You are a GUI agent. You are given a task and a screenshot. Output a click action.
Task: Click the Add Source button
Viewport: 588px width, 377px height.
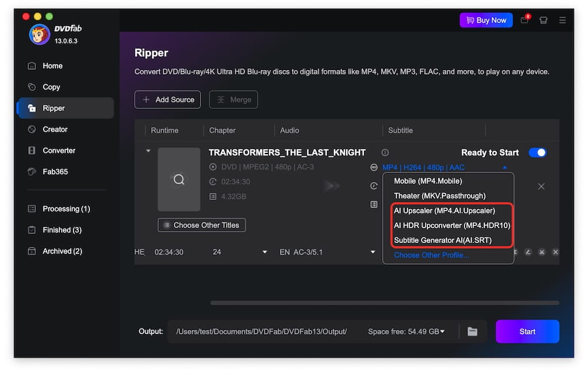[x=167, y=100]
